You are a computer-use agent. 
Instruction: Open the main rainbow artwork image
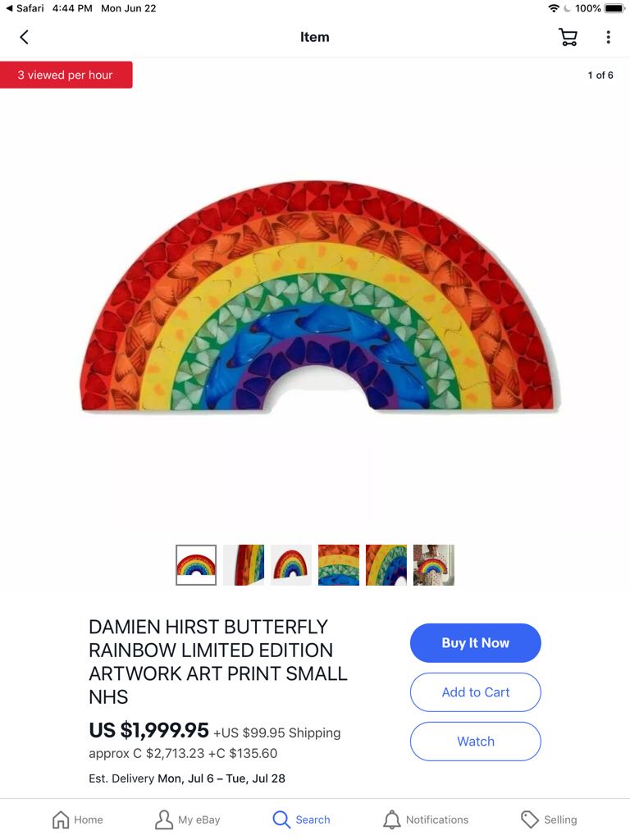coord(321,296)
